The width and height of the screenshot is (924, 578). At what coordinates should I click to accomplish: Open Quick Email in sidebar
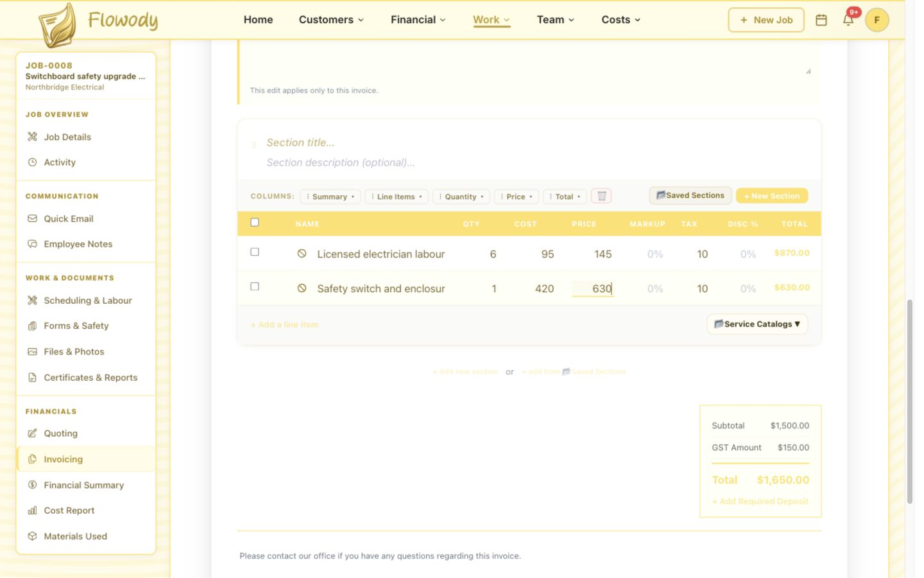85,218
